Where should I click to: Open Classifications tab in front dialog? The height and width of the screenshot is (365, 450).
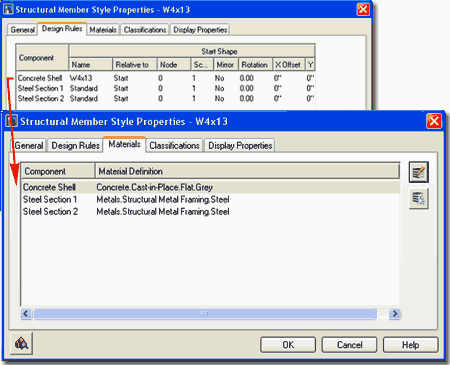tap(174, 146)
